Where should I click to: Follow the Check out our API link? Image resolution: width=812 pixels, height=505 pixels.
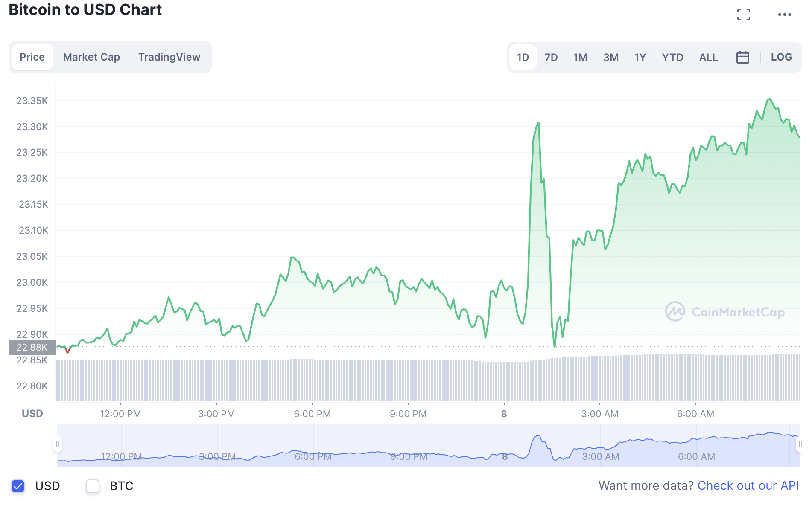(748, 486)
